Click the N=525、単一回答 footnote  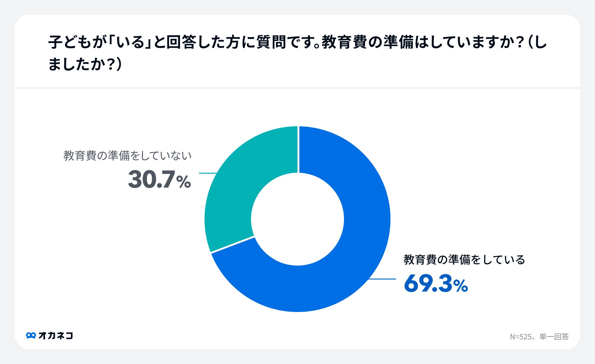539,336
